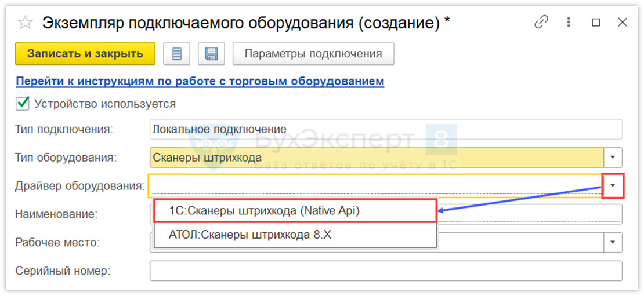The image size is (644, 296).
Task: Choose 'АТОЛ:Сканеры штрихкода 8.X' driver
Action: pos(295,235)
